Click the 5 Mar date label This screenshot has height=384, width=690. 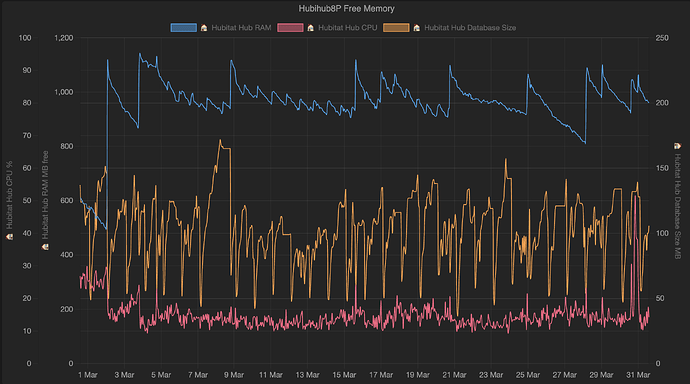[x=161, y=375]
